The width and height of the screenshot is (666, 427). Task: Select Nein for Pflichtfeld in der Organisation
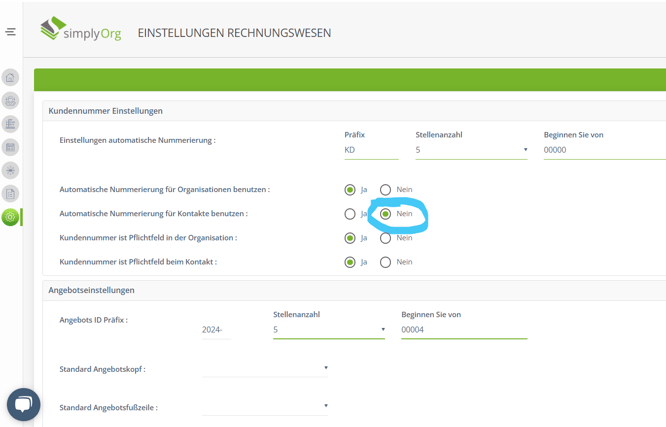click(x=385, y=238)
